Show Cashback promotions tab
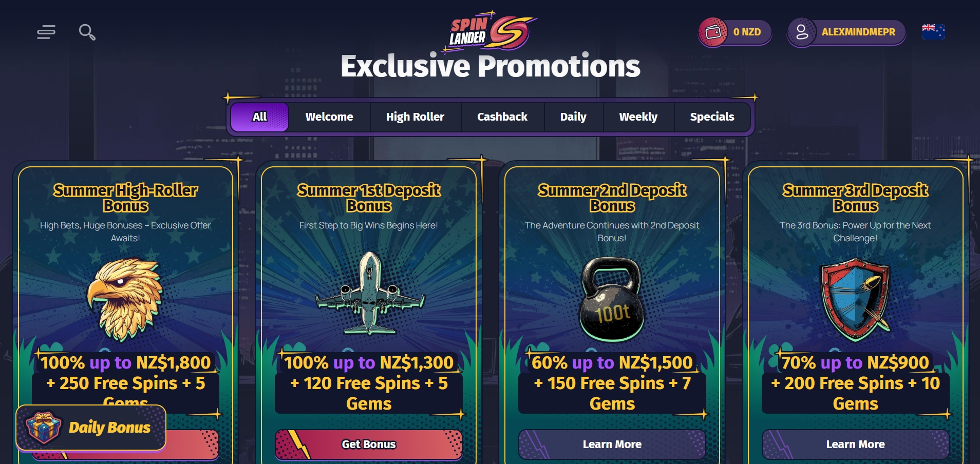Screen dimensions: 980x464 coord(502,117)
